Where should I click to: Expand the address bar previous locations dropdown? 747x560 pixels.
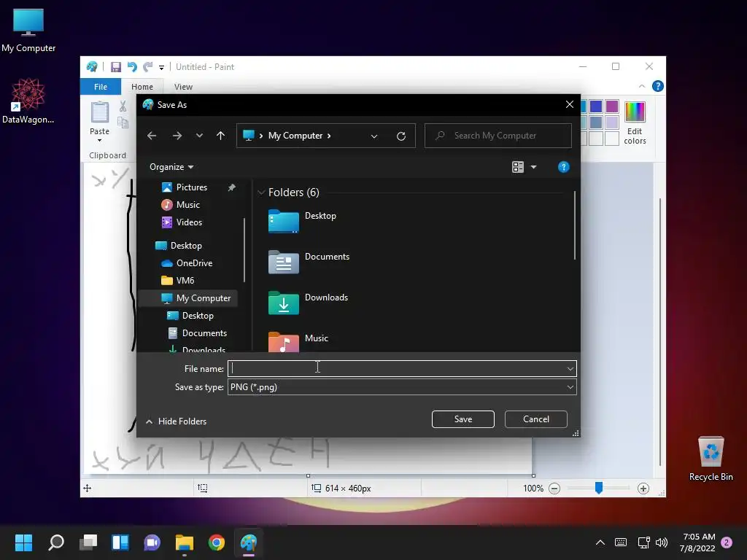pos(374,136)
